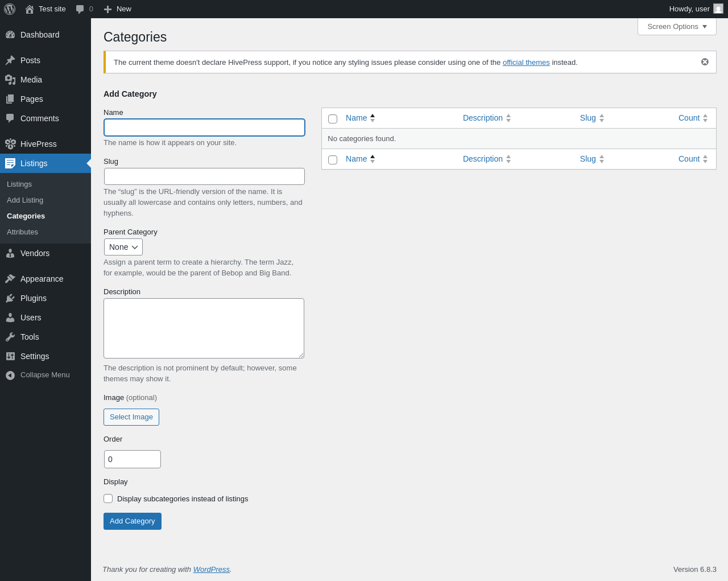Open the Attributes submenu item
The height and width of the screenshot is (581, 728).
click(23, 232)
